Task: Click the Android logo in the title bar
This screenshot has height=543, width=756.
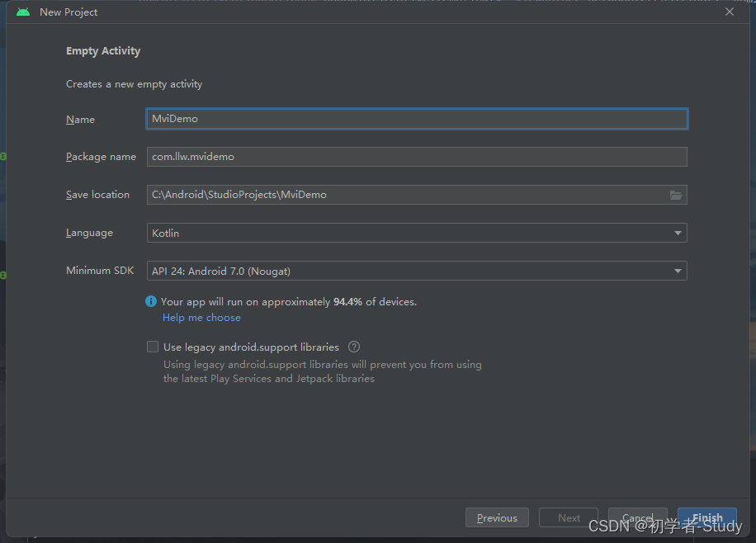Action: pyautogui.click(x=23, y=12)
